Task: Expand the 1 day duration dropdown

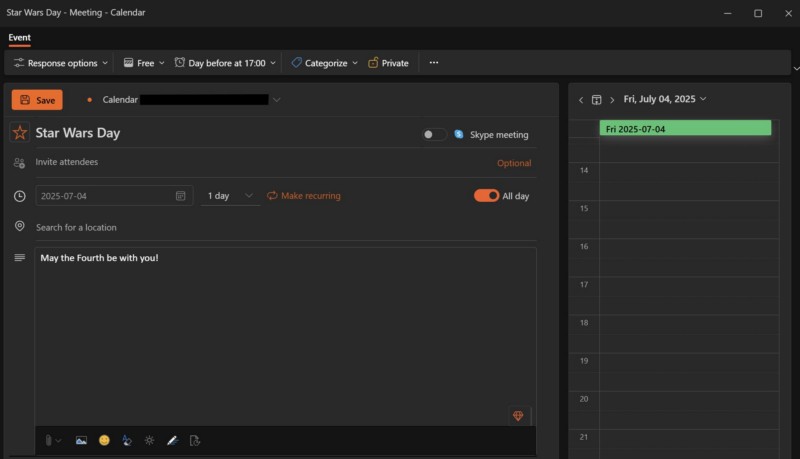Action: (231, 196)
